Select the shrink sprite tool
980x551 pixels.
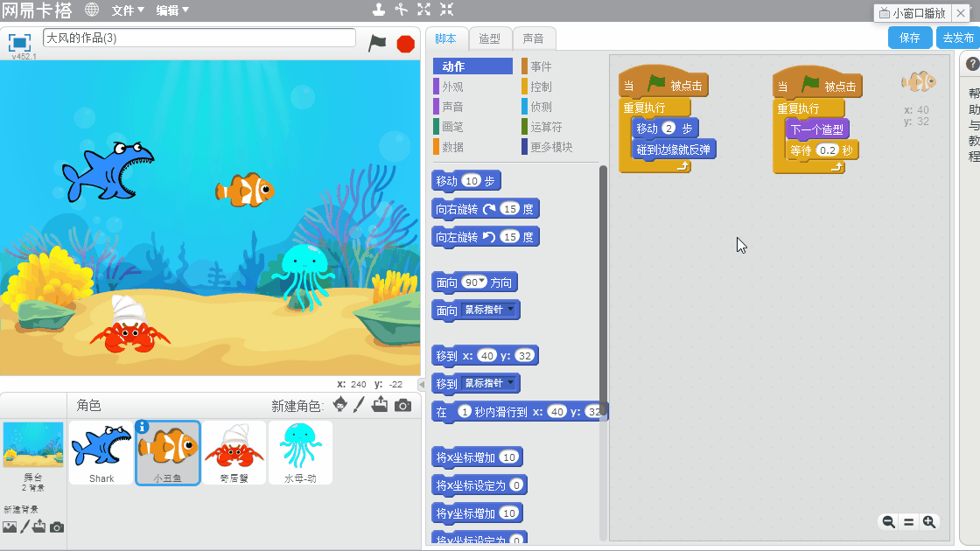coord(446,10)
